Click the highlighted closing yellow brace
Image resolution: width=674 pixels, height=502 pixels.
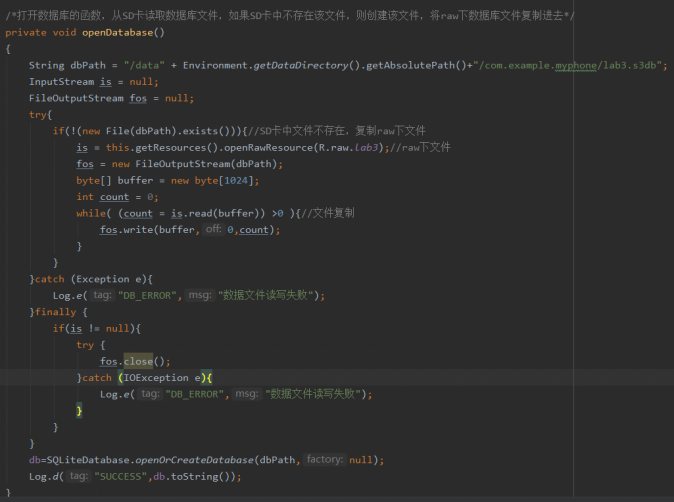click(79, 411)
